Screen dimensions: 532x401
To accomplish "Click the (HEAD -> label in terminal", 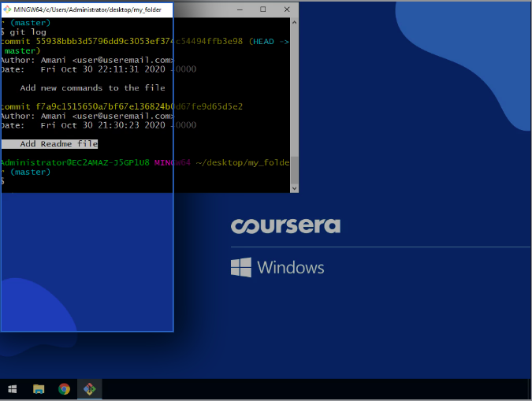I will (x=269, y=42).
